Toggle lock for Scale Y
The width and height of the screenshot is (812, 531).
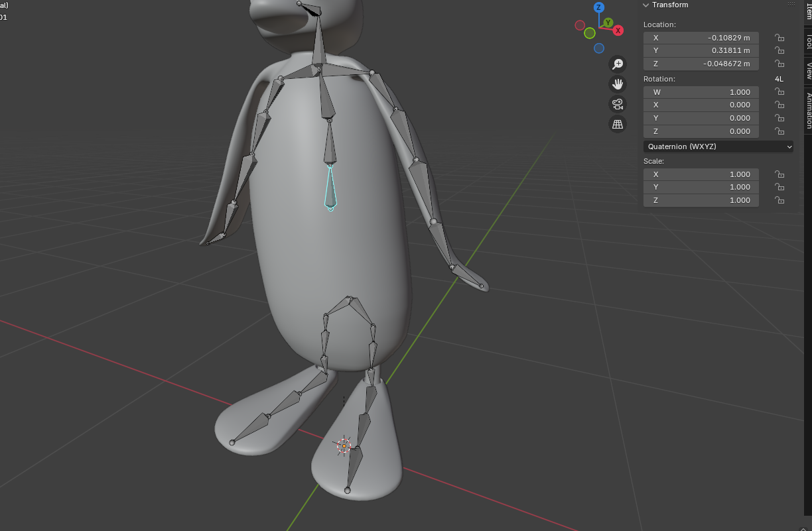click(x=779, y=187)
